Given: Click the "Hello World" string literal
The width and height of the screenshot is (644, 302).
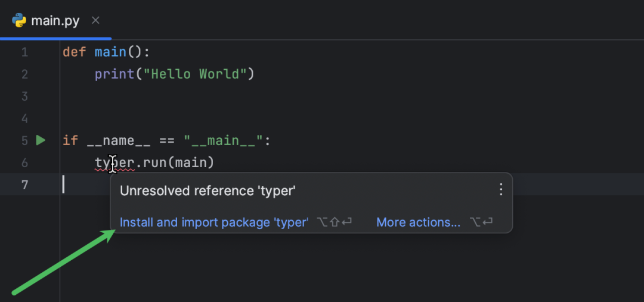Looking at the screenshot, I should 194,74.
